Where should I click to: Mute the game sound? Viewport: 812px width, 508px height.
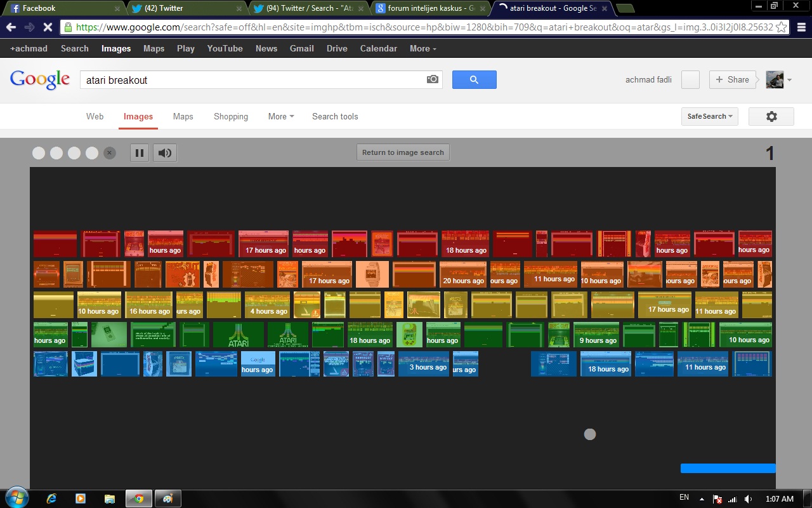[x=165, y=152]
